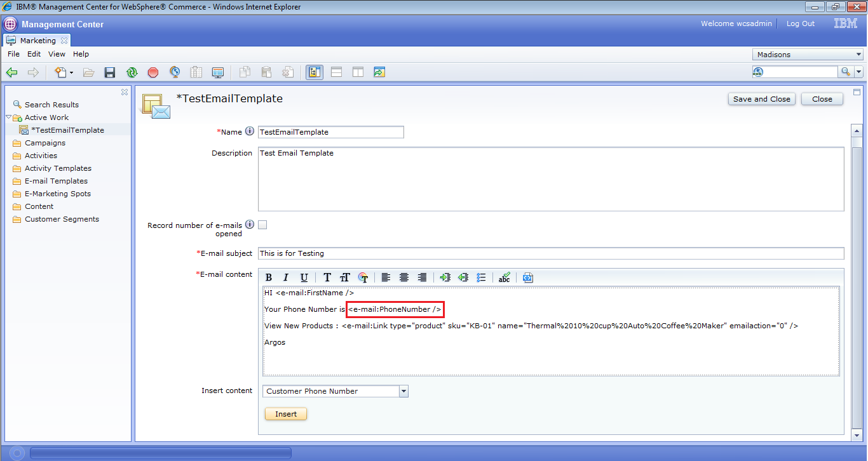
Task: Show info for Record number of e-mails opened
Action: pos(250,224)
